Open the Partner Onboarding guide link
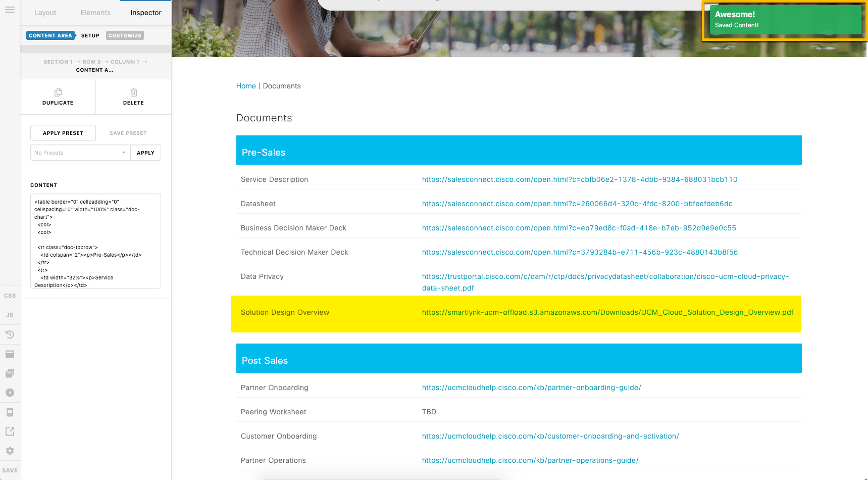The width and height of the screenshot is (868, 480). [531, 388]
